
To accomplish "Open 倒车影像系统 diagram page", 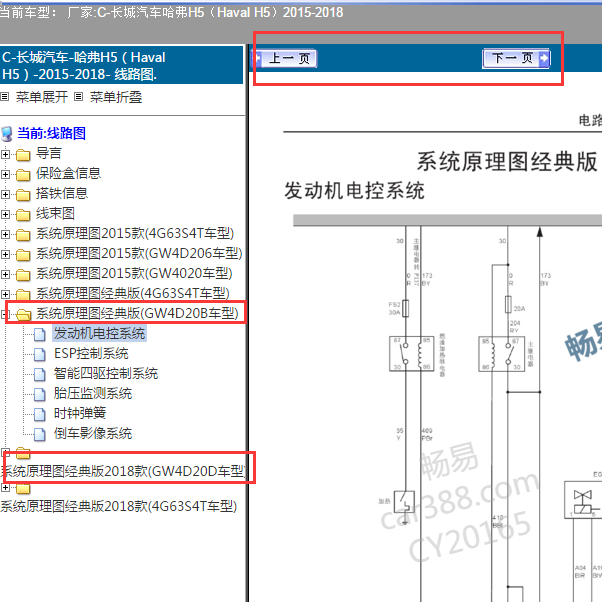I will 93,433.
